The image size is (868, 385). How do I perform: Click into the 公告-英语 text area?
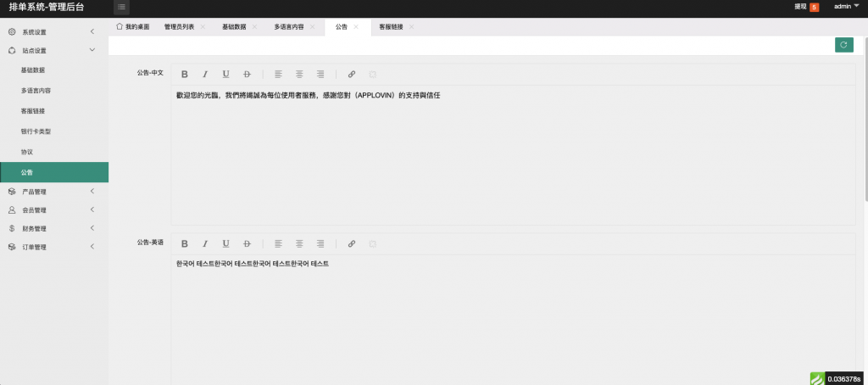click(x=513, y=320)
